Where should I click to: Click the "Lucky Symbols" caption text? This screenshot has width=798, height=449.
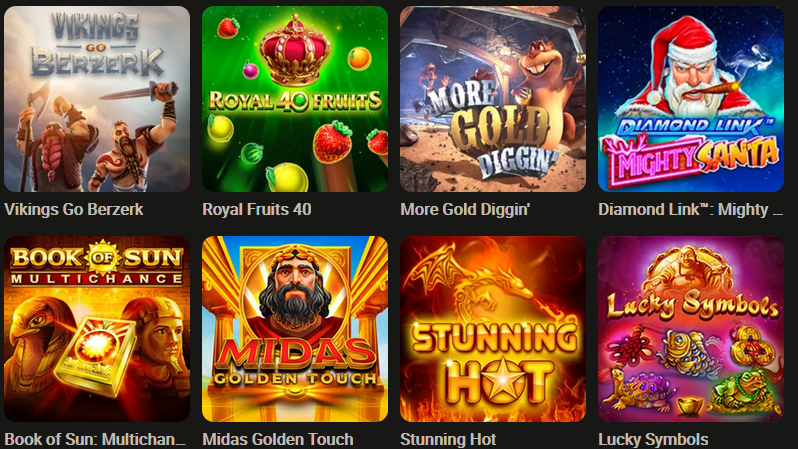[x=653, y=439]
